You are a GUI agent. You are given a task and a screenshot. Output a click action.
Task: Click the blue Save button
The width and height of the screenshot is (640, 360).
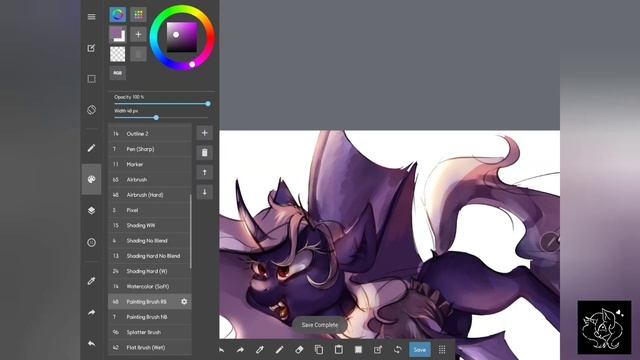tap(420, 350)
